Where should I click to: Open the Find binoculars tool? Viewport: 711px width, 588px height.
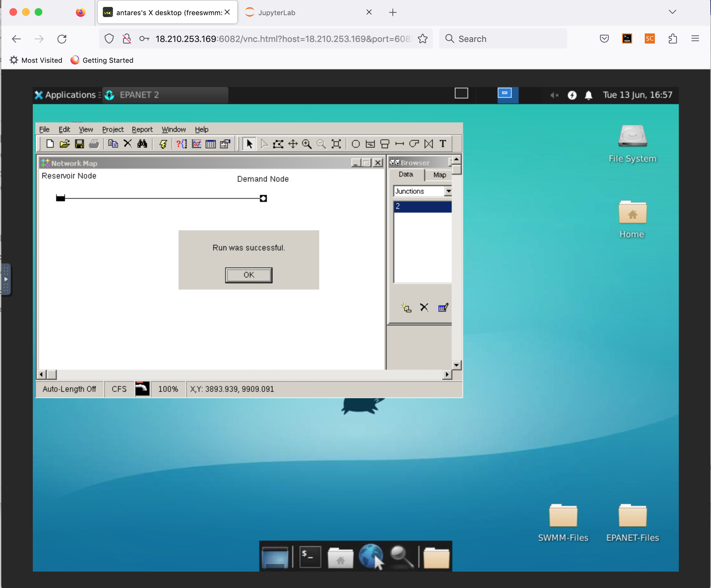[142, 144]
